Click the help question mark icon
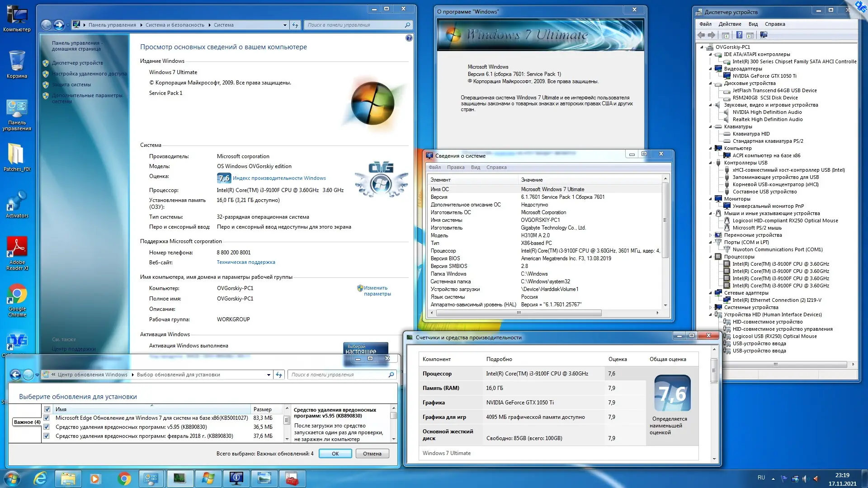868x488 pixels. [x=409, y=38]
